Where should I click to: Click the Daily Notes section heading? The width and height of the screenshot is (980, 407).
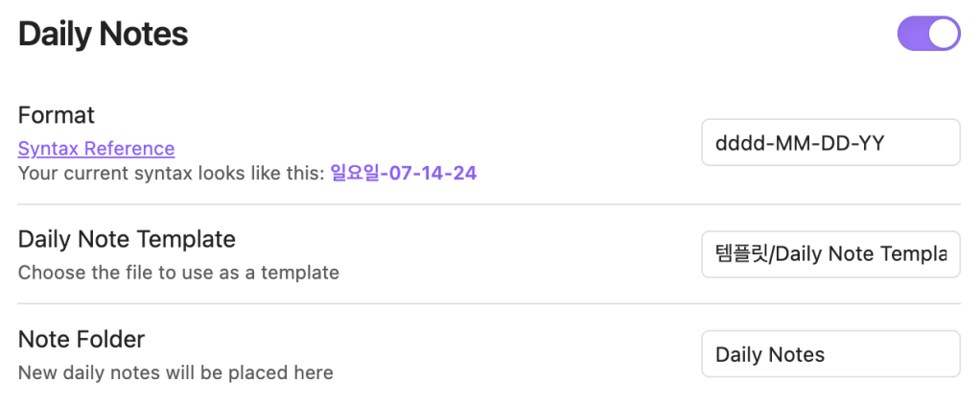click(103, 35)
